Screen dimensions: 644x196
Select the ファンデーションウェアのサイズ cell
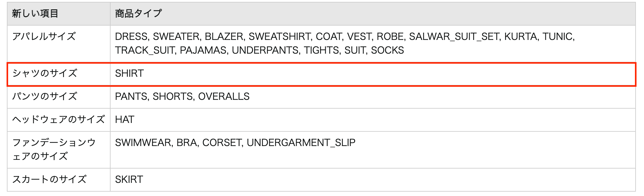click(x=59, y=150)
